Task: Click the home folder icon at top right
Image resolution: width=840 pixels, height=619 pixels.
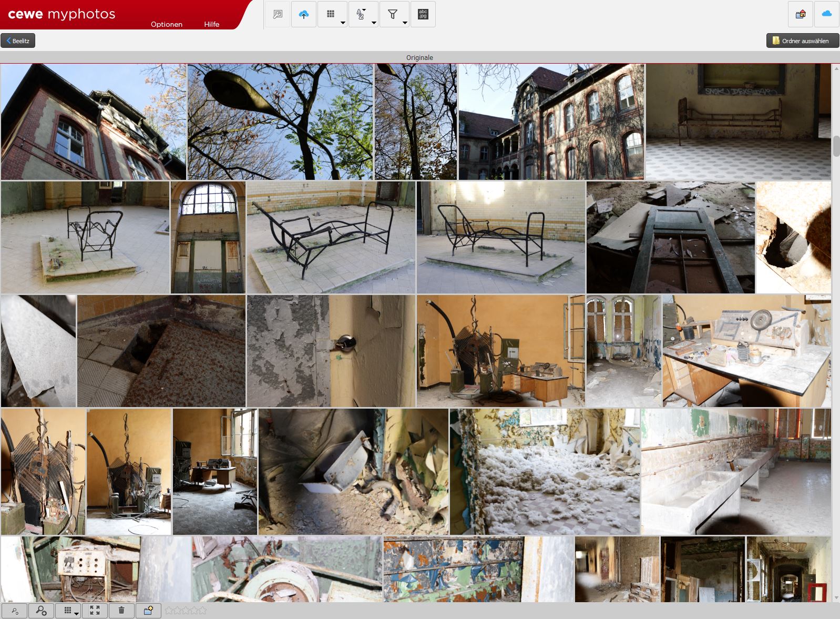Action: [x=800, y=14]
